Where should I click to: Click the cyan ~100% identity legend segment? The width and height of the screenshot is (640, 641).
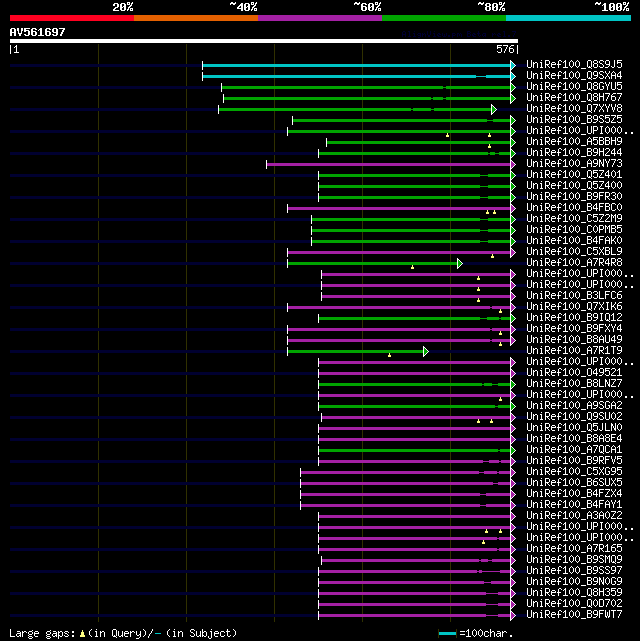(568, 18)
